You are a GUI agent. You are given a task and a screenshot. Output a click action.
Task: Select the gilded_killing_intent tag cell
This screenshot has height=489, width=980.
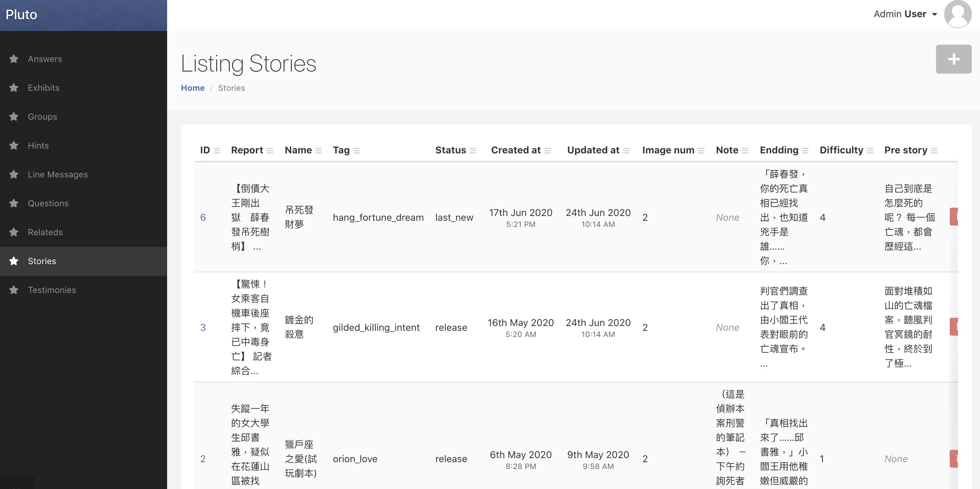pos(376,327)
